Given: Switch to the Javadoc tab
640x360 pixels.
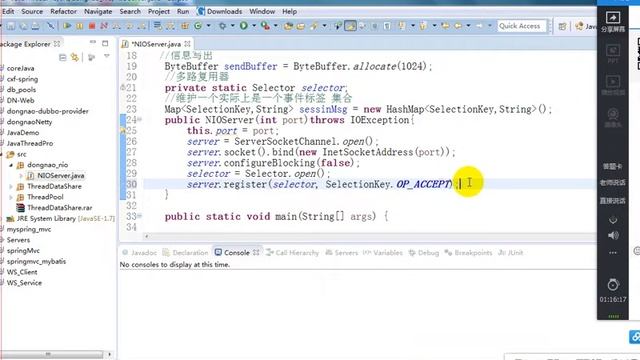Looking at the screenshot, I should (x=139, y=253).
